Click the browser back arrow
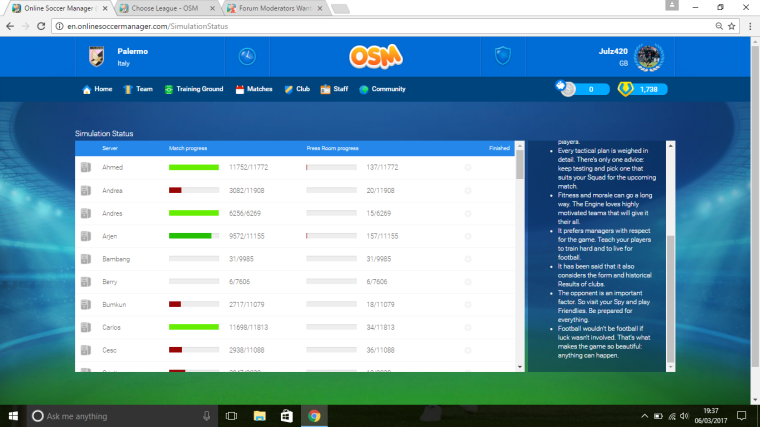The height and width of the screenshot is (427, 760). (10, 26)
